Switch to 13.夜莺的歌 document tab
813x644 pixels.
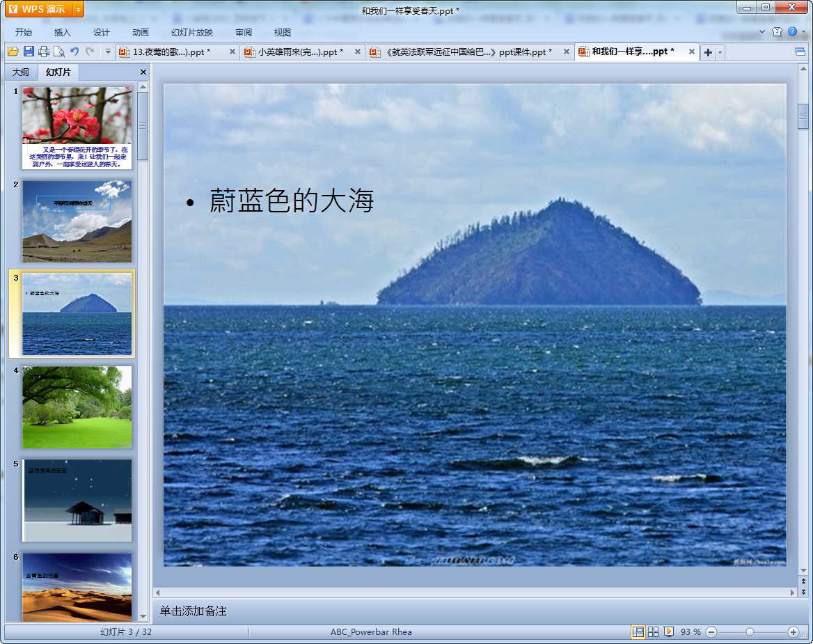click(171, 52)
